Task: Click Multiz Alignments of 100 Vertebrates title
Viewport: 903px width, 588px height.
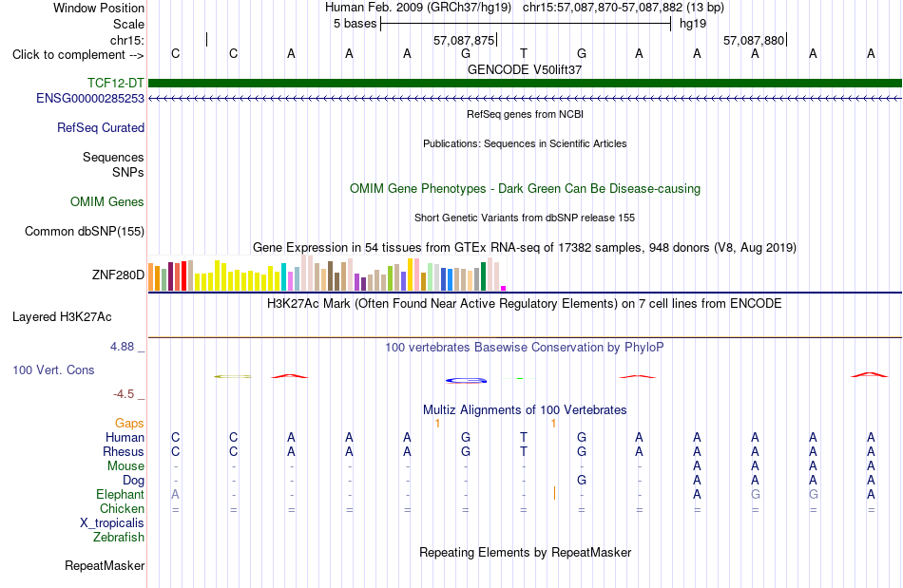Action: coord(525,410)
